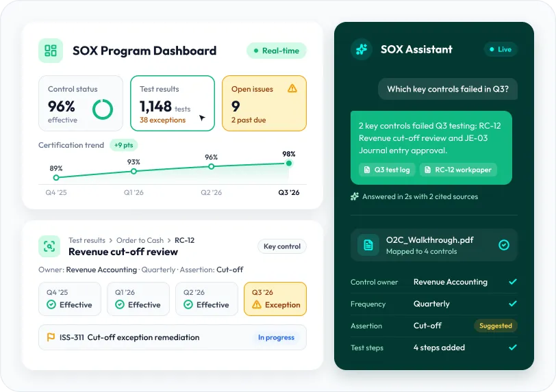
Task: Click the O2C_Walkthrough.pdf document icon
Action: point(368,245)
